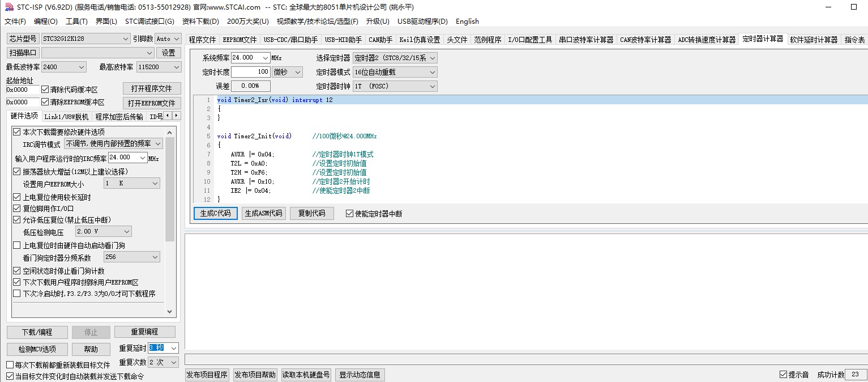Click code start address 0x0000 field
868x382 pixels.
[23, 90]
